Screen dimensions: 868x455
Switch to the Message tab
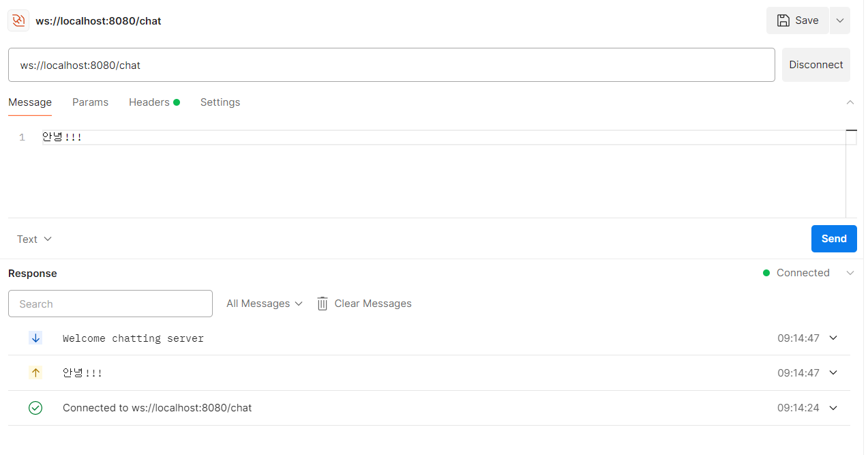30,102
